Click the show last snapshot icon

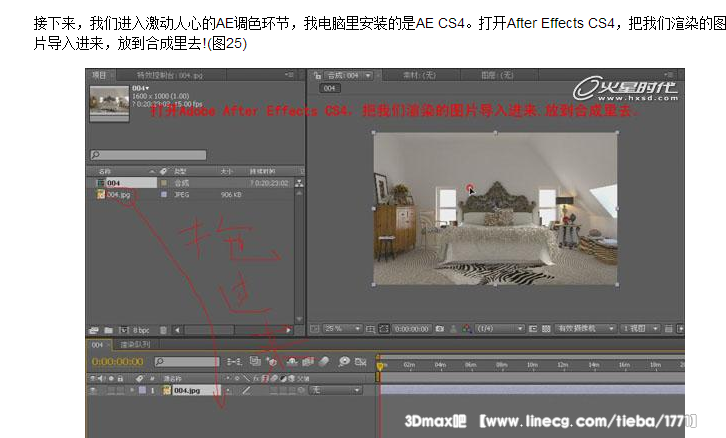click(453, 329)
